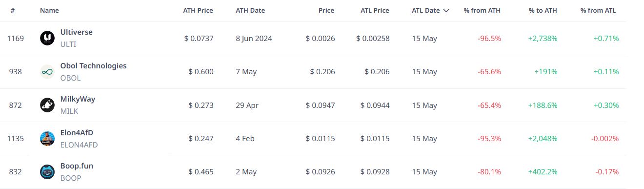
Task: Sort by % from ATL header
Action: click(598, 10)
